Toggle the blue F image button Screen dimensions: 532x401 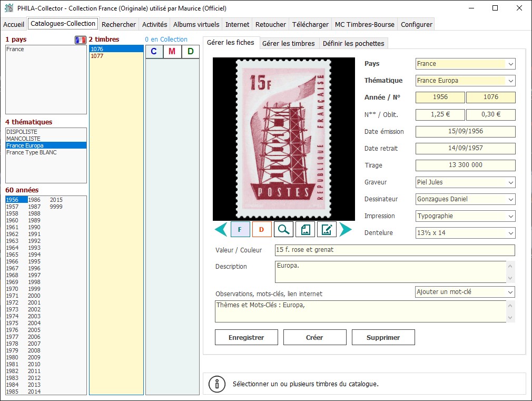coord(240,230)
